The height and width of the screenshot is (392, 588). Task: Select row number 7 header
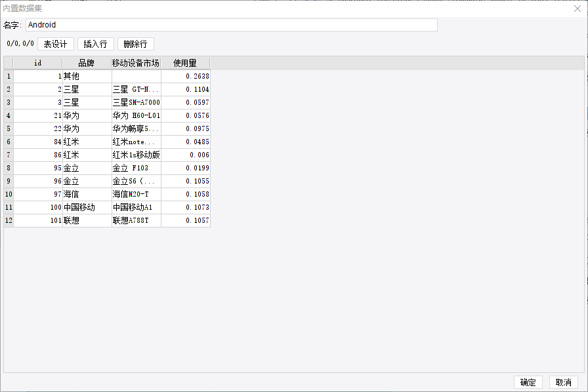[x=9, y=155]
